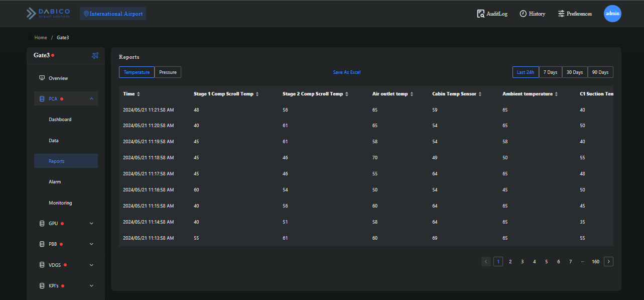Screen dimensions: 644x300
Task: Sort by Stage 2 Comp Scroll Temp arrows
Action: click(x=347, y=94)
